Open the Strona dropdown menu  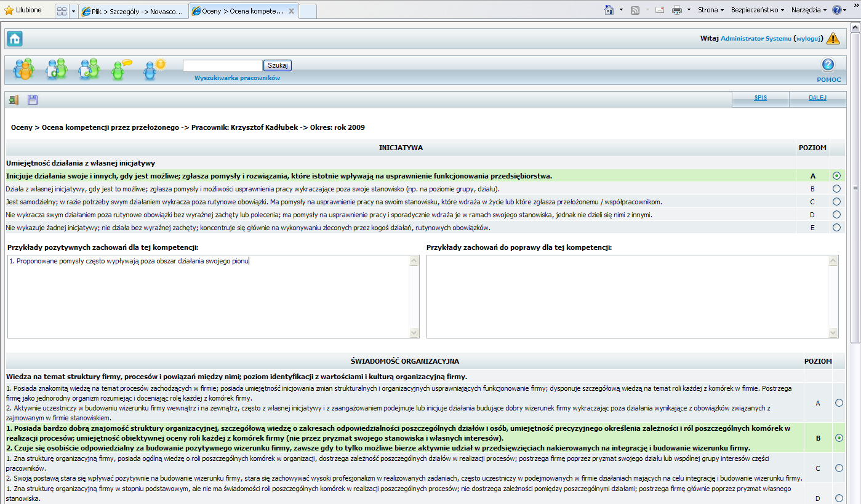click(x=711, y=10)
